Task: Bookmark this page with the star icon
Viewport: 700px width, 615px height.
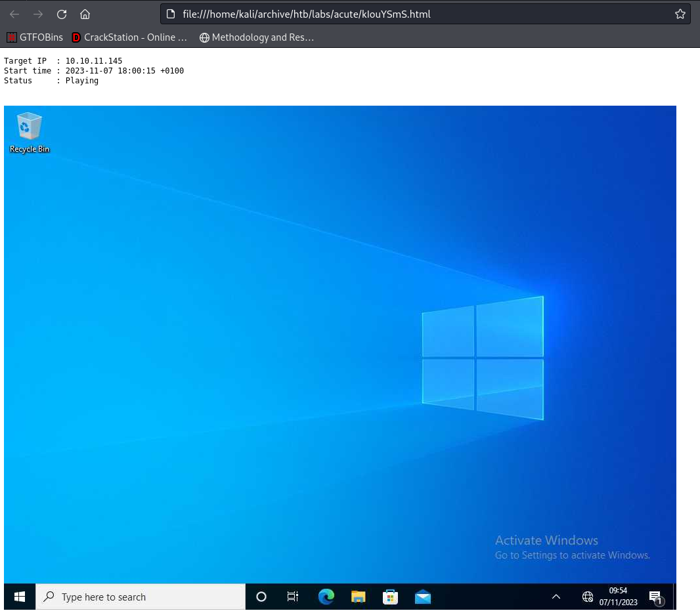Action: coord(680,14)
